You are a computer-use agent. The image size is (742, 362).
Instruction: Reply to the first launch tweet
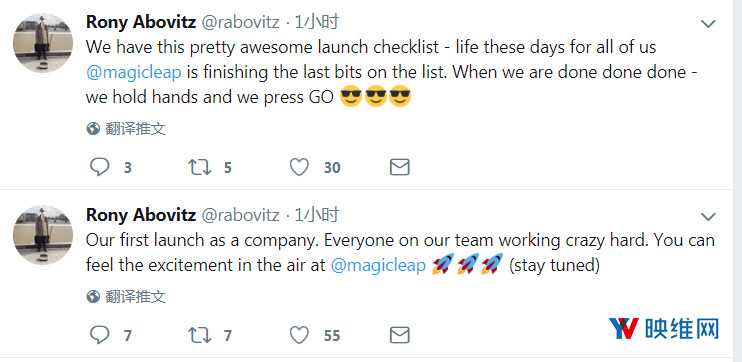tap(99, 335)
